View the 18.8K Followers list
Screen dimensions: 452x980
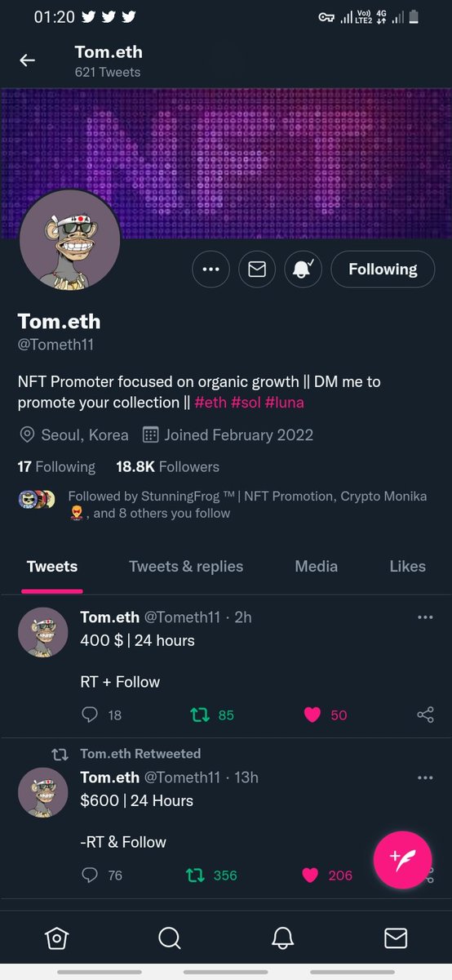tap(167, 467)
